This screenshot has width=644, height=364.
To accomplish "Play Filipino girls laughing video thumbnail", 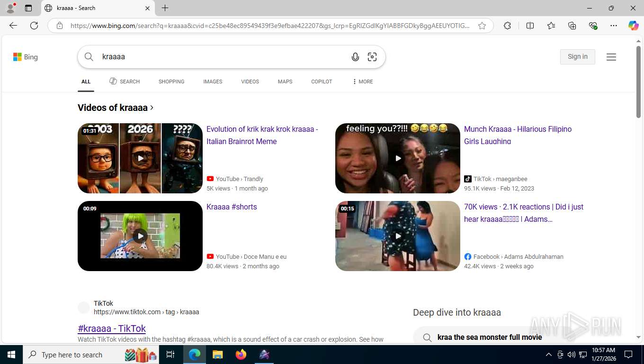I will [x=398, y=158].
